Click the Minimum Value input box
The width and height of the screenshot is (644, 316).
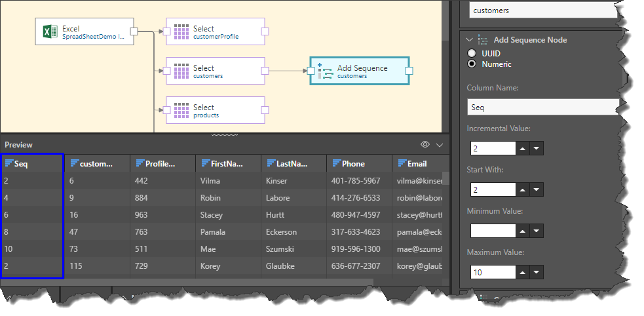click(493, 231)
